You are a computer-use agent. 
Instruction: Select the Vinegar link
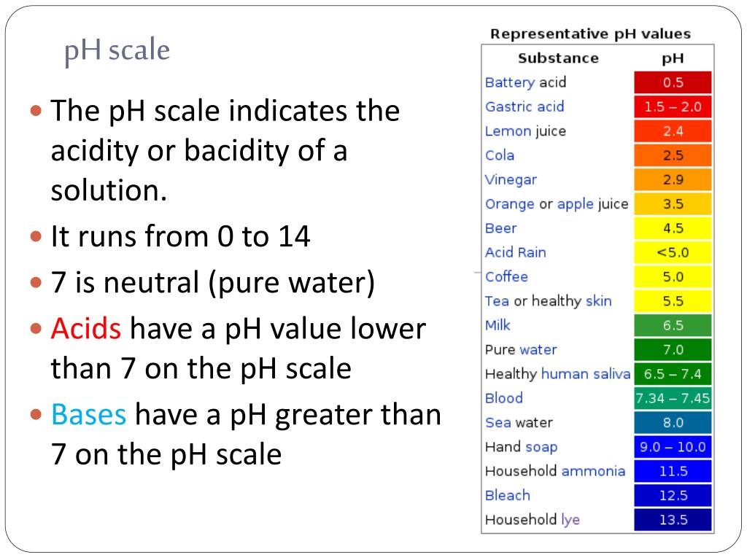coord(511,179)
